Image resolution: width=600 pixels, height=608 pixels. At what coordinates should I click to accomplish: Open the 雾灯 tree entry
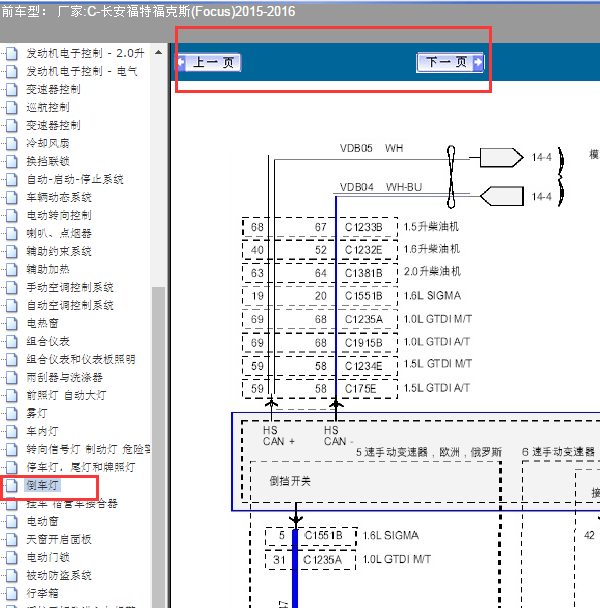37,413
